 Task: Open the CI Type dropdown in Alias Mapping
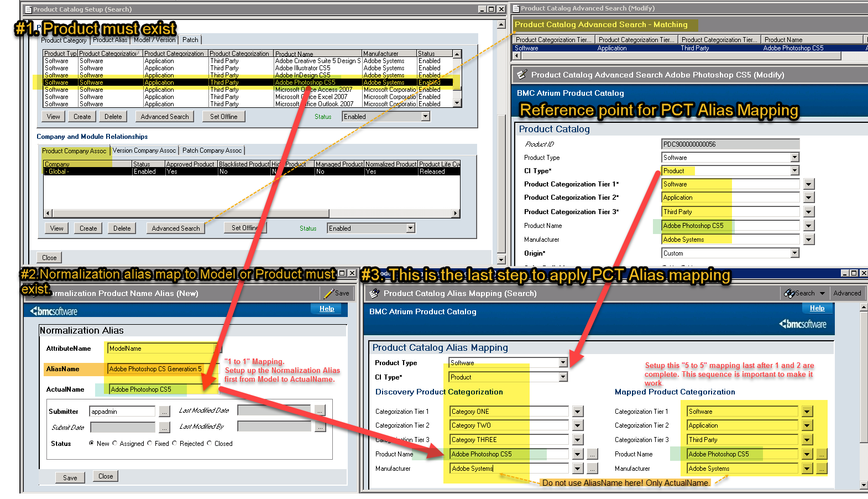click(x=563, y=377)
